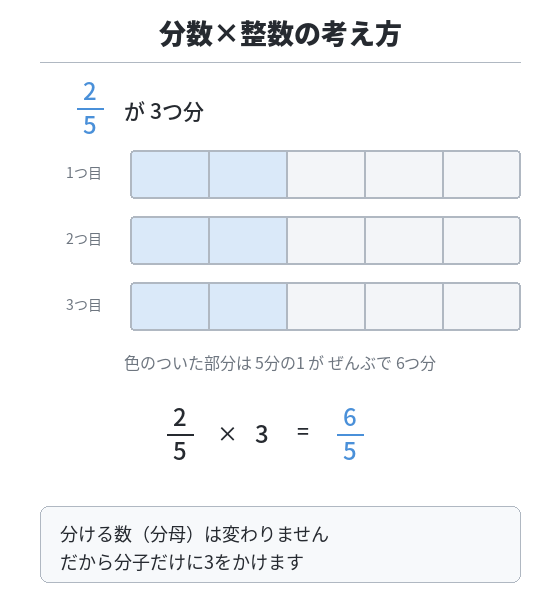Click second shaded cell in 1つ目 bar
This screenshot has width=560, height=600.
tap(248, 174)
